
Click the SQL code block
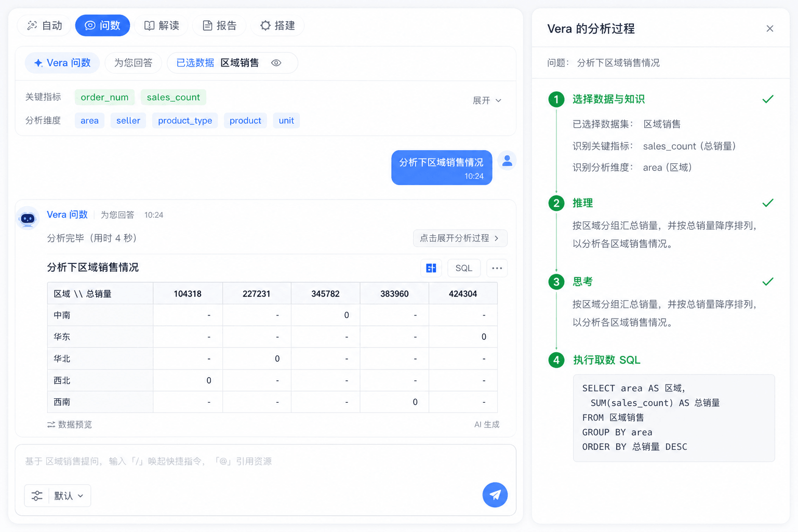coord(674,418)
